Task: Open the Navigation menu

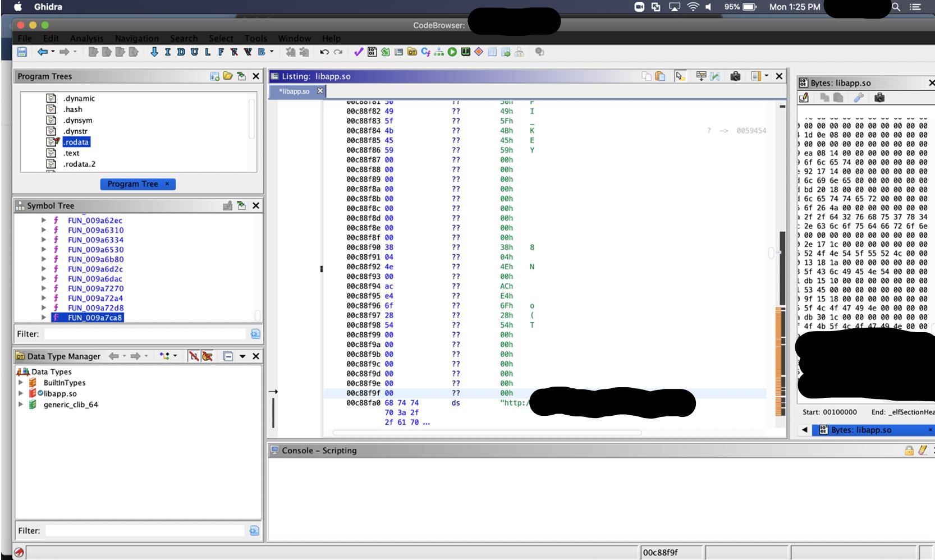Action: pos(136,38)
